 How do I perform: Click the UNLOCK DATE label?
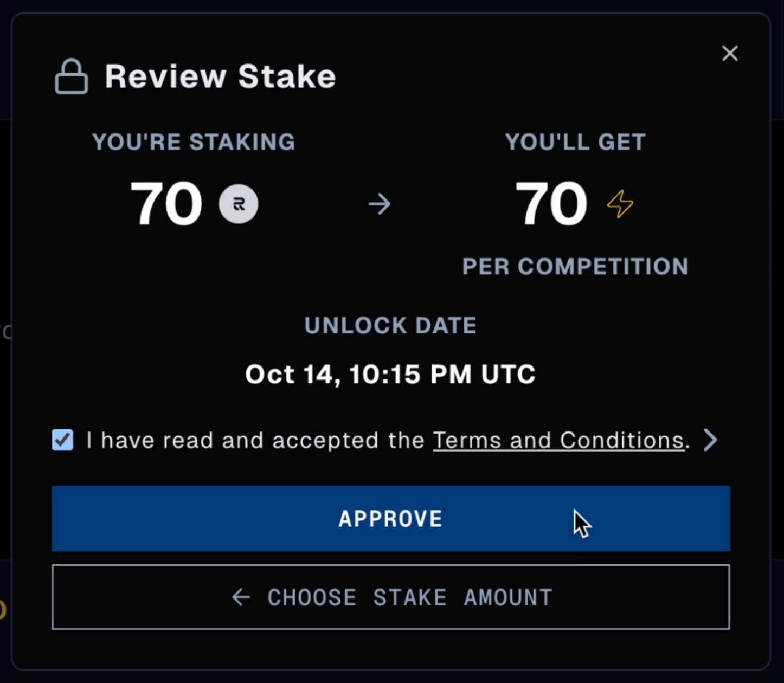[390, 325]
